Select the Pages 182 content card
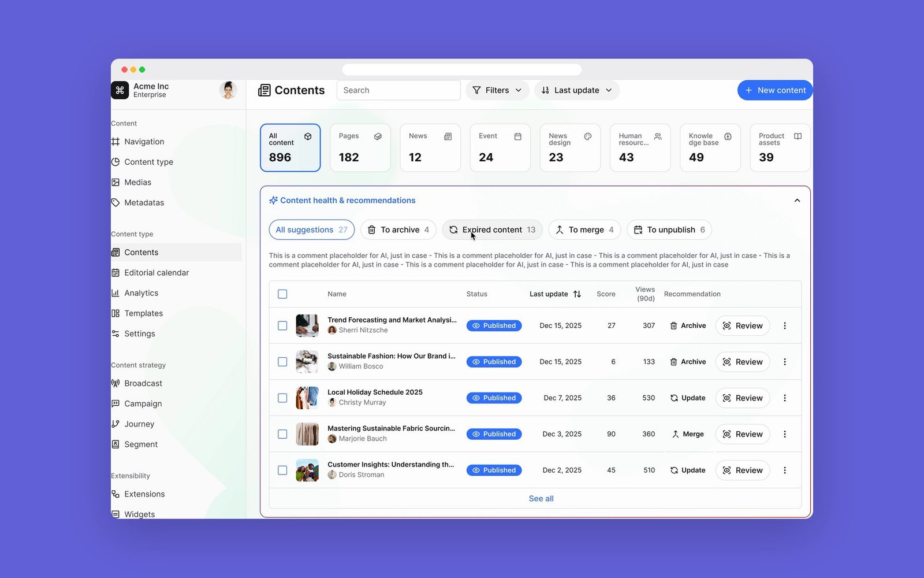This screenshot has height=578, width=924. click(x=360, y=148)
